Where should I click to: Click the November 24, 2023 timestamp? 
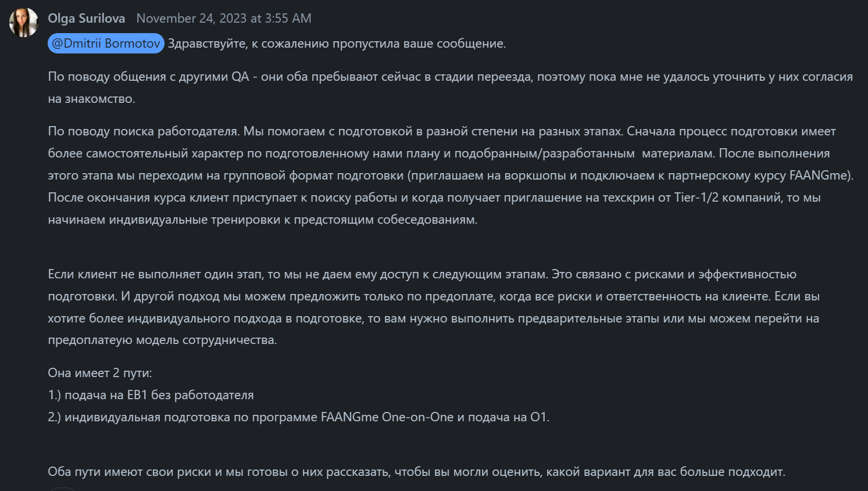[x=224, y=19]
